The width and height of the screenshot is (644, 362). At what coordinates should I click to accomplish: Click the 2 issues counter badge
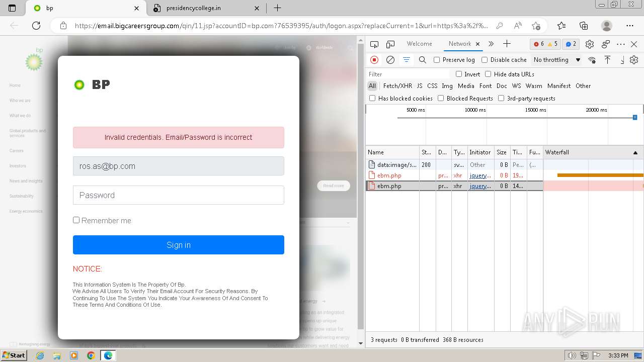coord(571,44)
